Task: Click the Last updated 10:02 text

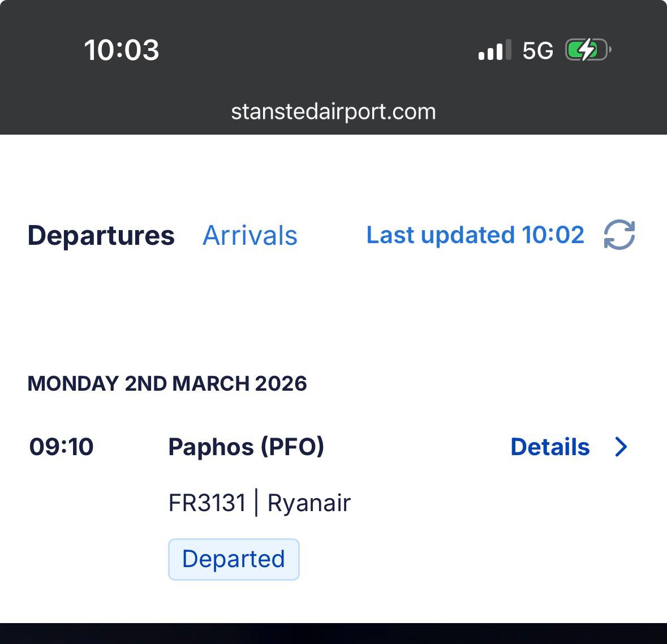Action: [475, 235]
